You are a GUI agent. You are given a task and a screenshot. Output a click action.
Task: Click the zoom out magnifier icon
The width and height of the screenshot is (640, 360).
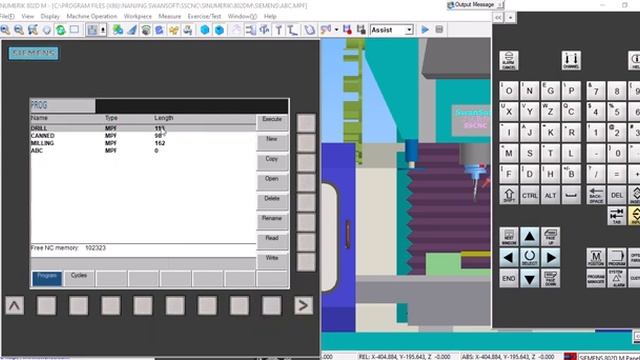[19, 30]
